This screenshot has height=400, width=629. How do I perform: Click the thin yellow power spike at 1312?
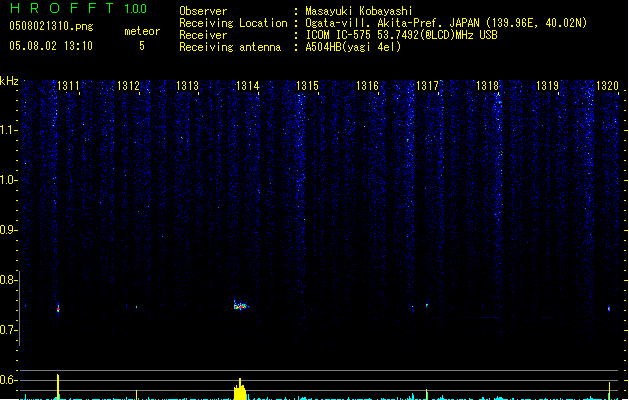(x=136, y=395)
